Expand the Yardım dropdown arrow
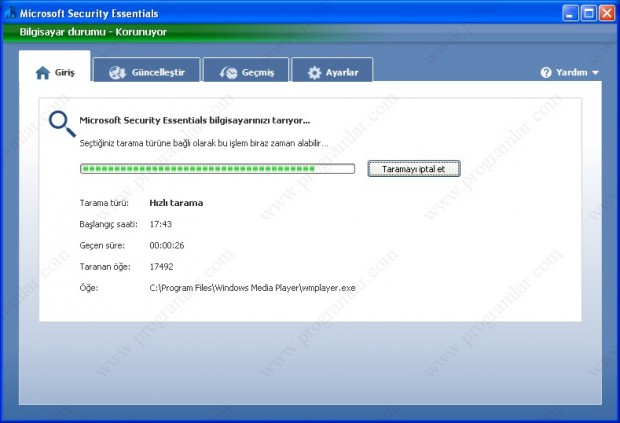This screenshot has width=620, height=423. [595, 73]
